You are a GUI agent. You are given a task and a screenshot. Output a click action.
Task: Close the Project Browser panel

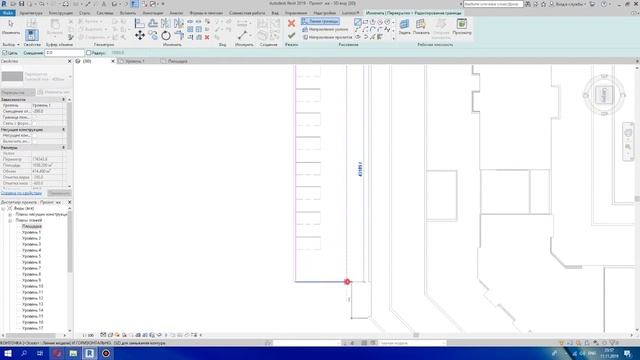pos(69,202)
